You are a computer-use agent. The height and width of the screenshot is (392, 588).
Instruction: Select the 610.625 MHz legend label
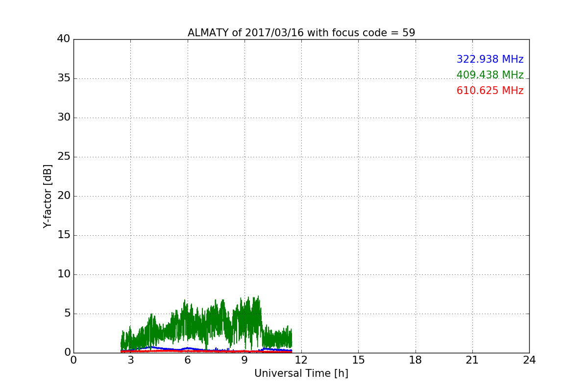[490, 91]
